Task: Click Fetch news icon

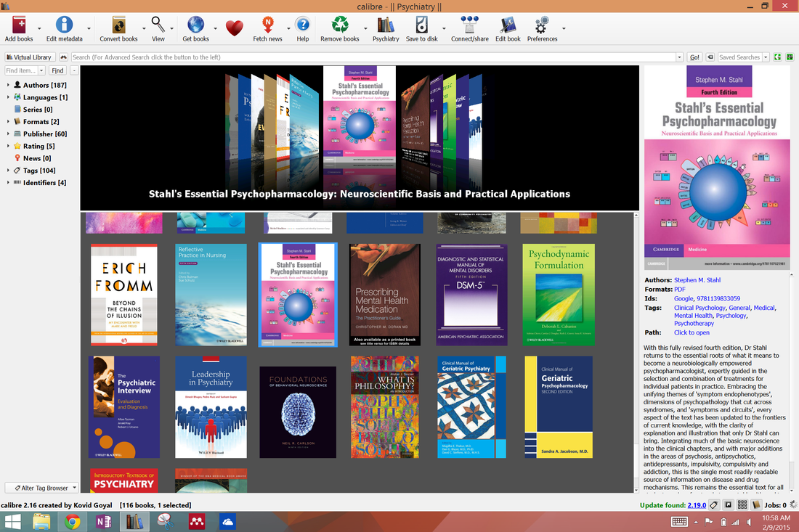Action: [x=267, y=25]
